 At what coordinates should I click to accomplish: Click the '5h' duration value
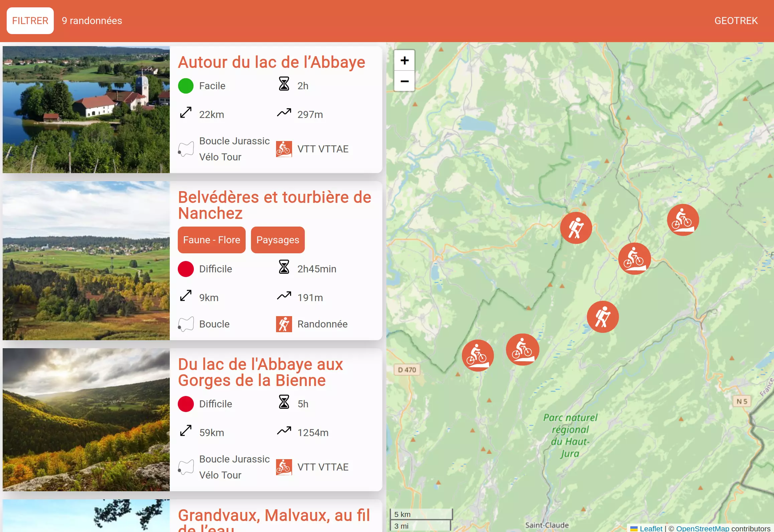[x=303, y=404]
